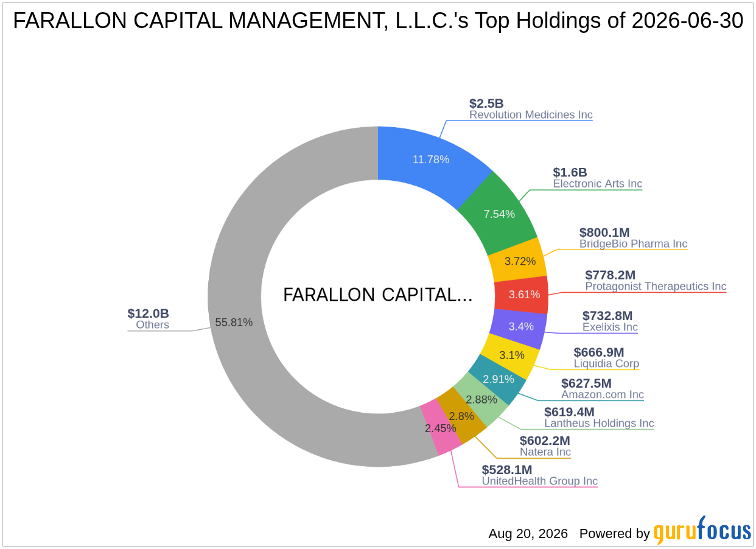Select the Natera Inc label
Image resolution: width=756 pixels, height=549 pixels.
click(x=545, y=452)
